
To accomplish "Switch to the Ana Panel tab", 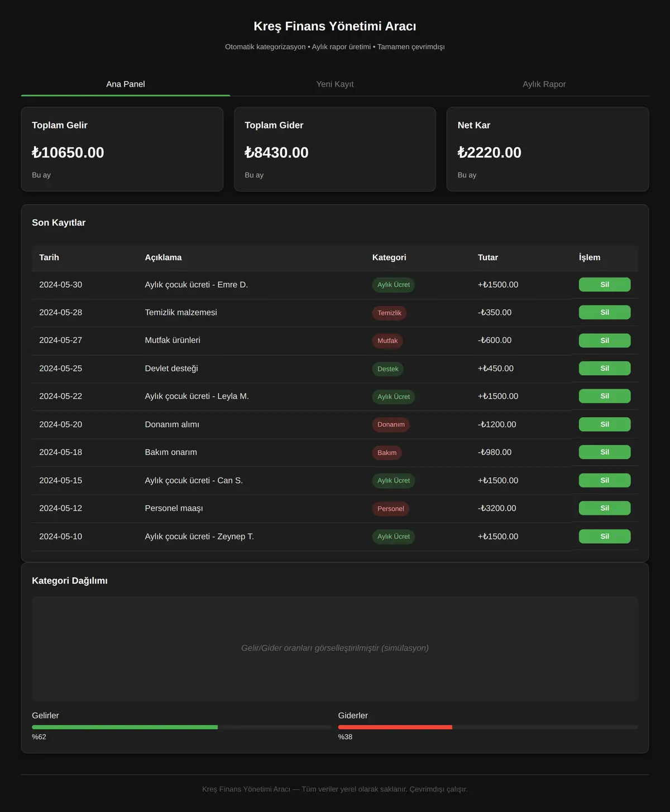I will point(126,84).
